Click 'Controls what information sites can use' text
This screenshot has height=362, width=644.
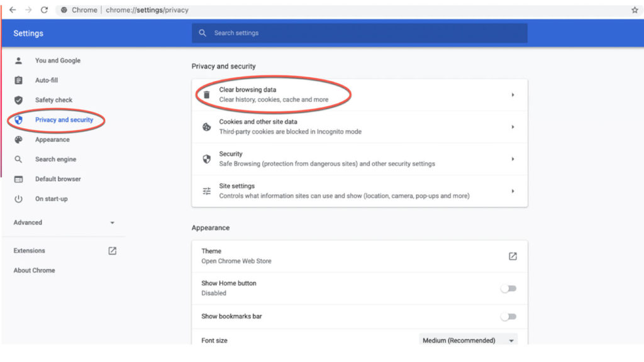(x=344, y=195)
